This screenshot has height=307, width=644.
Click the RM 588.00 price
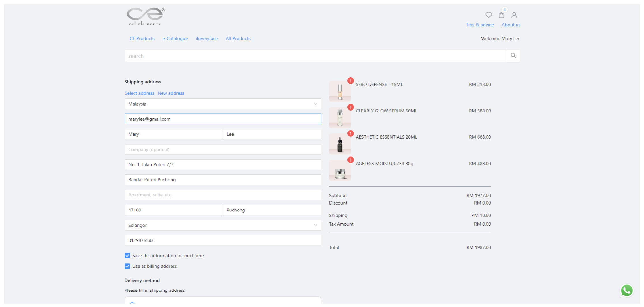[480, 111]
